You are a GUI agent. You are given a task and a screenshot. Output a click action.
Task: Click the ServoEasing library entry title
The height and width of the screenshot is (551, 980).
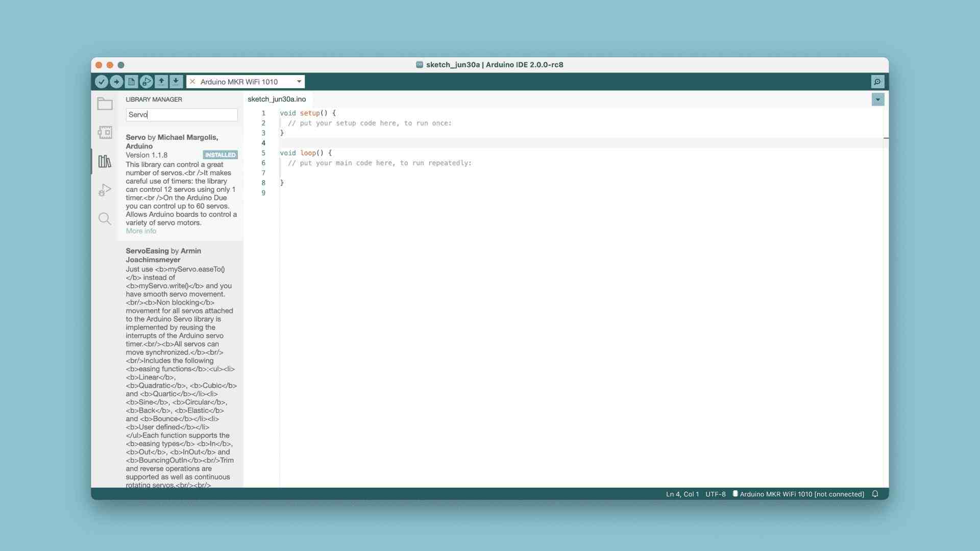tap(147, 251)
